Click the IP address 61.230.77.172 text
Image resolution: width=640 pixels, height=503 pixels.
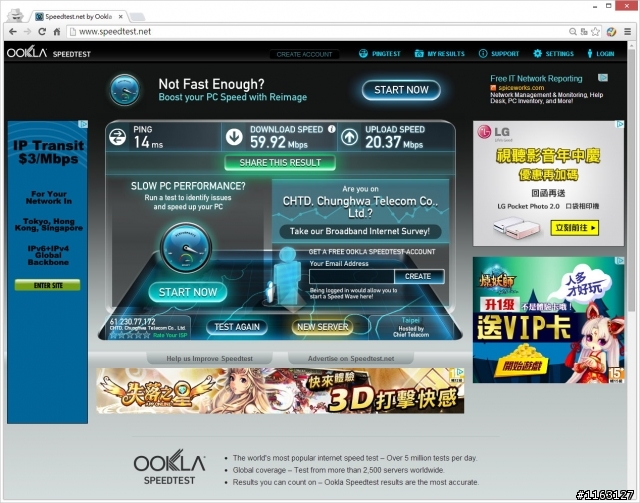(132, 322)
